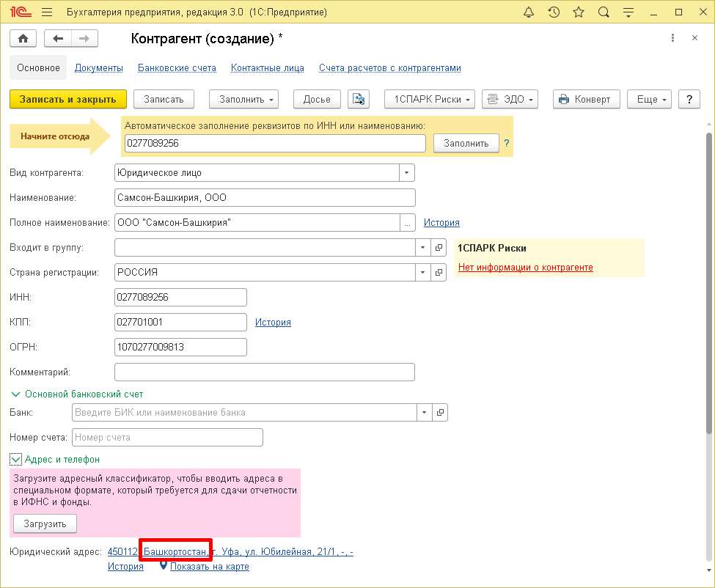Collapse Основной банковский счет section
715x588 pixels.
tap(15, 394)
